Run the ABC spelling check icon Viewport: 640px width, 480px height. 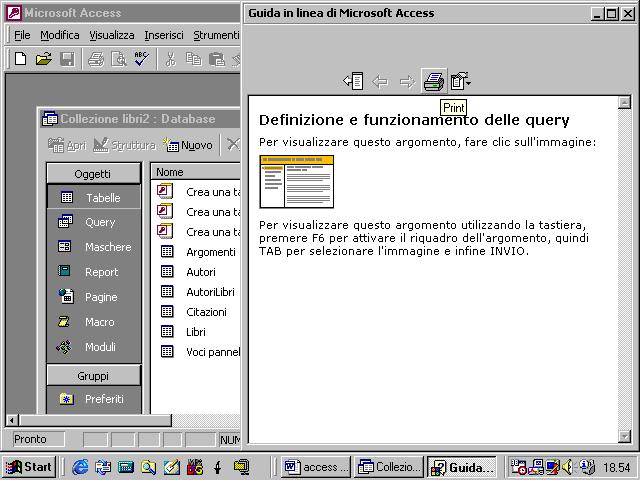(x=142, y=59)
